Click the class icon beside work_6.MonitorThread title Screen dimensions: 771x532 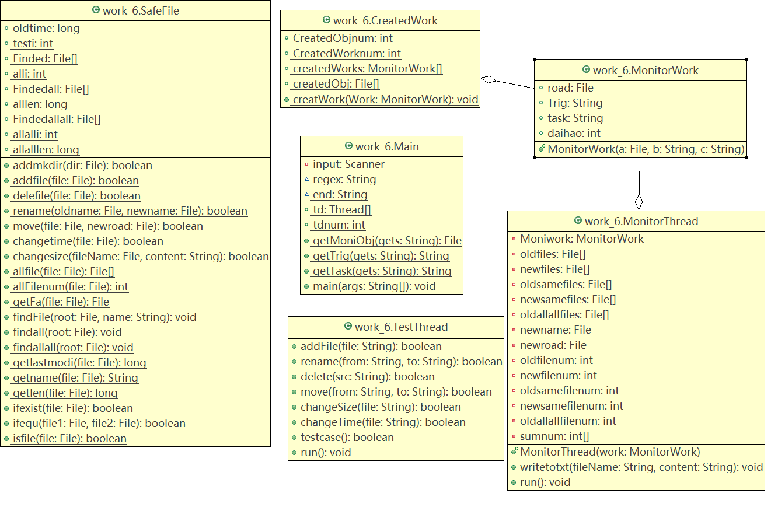(578, 220)
